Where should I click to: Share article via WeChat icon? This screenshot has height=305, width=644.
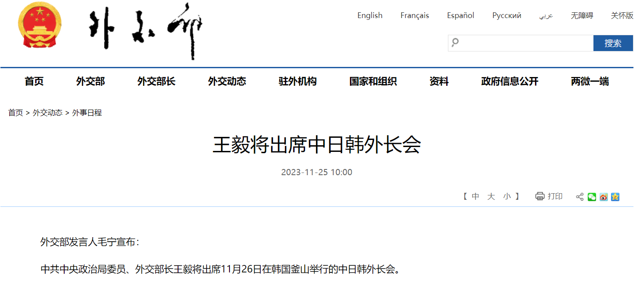click(592, 197)
